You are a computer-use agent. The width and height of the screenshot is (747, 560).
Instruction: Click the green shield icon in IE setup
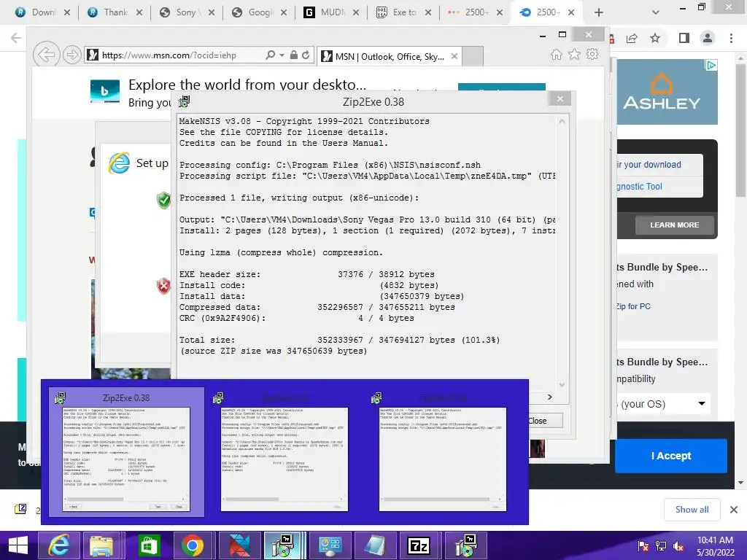164,200
